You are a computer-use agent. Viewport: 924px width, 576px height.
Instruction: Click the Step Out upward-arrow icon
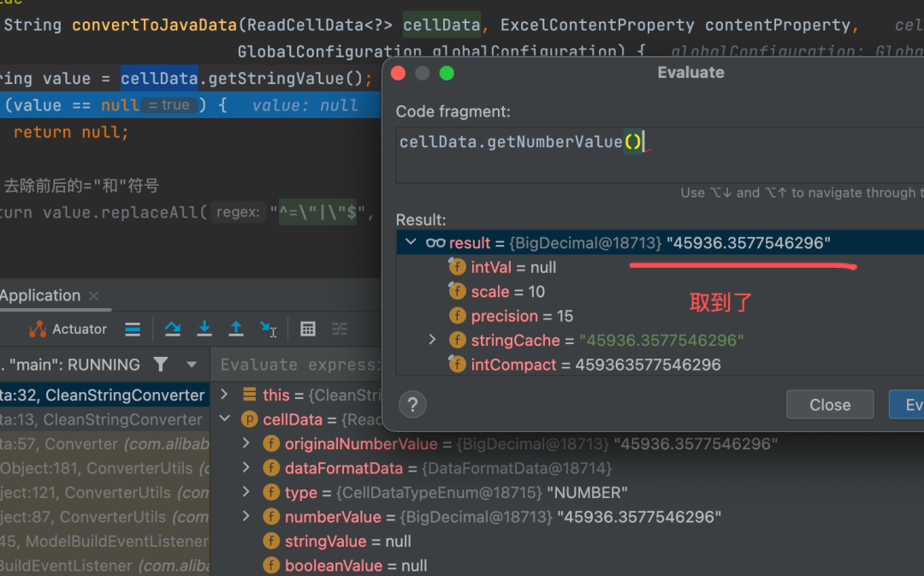pyautogui.click(x=236, y=329)
